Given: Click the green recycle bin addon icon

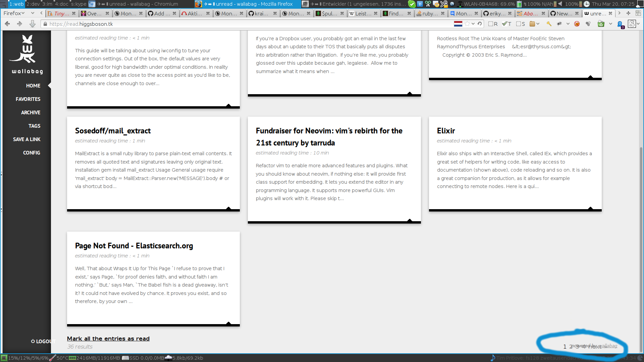Looking at the screenshot, I should pos(601,24).
